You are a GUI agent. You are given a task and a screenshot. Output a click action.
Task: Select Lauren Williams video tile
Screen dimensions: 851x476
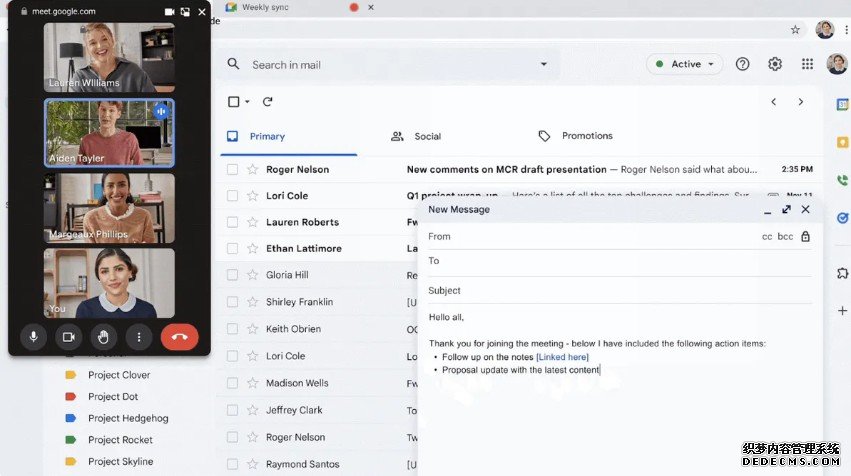pos(109,57)
